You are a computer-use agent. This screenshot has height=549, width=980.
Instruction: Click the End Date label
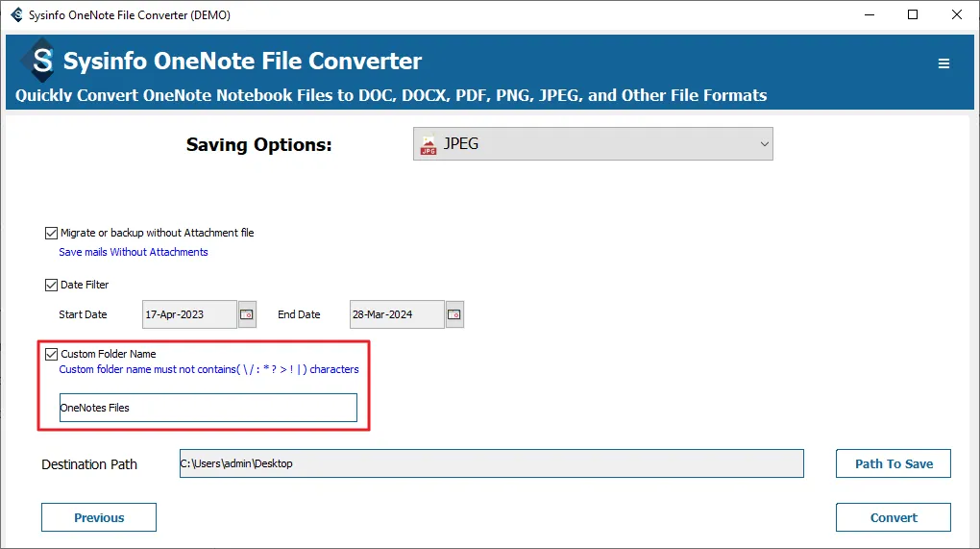point(299,314)
